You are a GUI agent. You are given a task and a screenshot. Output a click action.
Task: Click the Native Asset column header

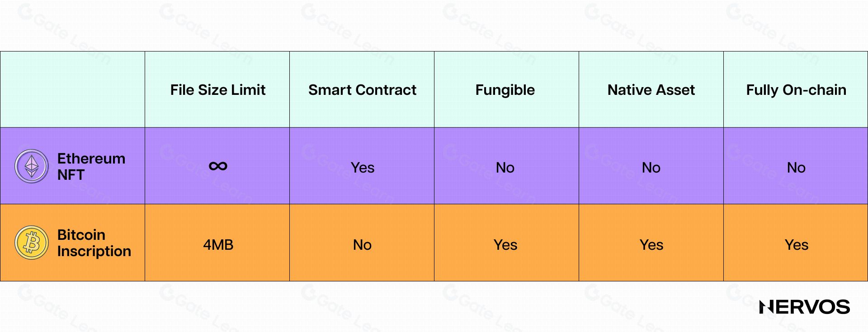coord(651,90)
